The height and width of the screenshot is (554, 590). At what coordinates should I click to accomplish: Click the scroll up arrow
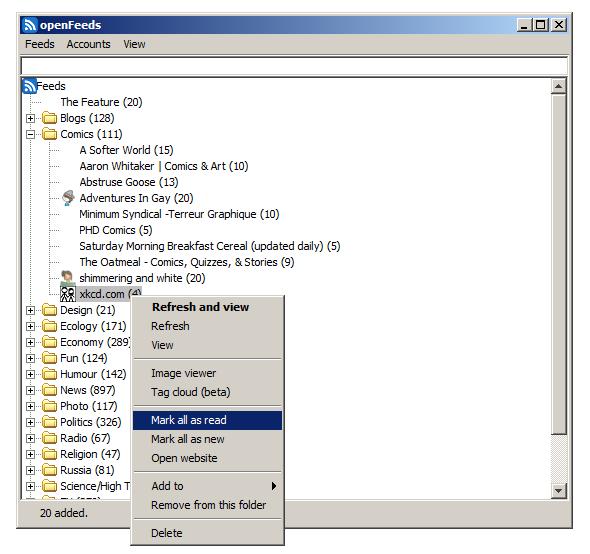tap(558, 87)
